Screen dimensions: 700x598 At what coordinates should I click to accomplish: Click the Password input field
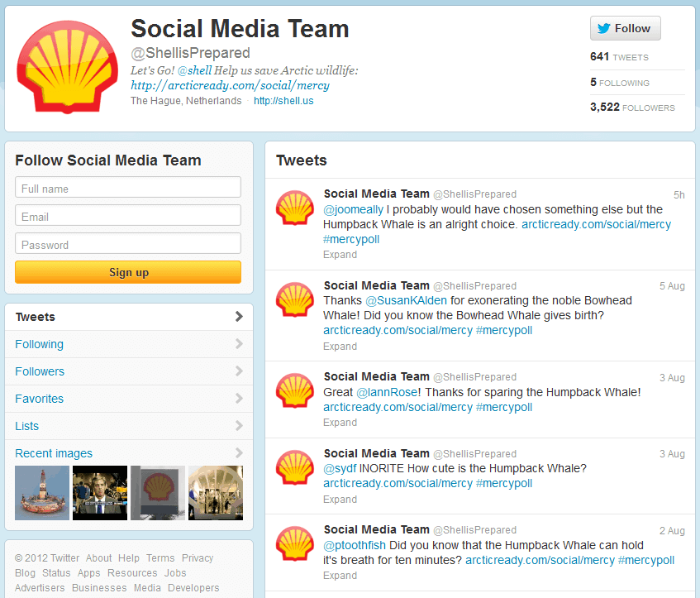(128, 243)
